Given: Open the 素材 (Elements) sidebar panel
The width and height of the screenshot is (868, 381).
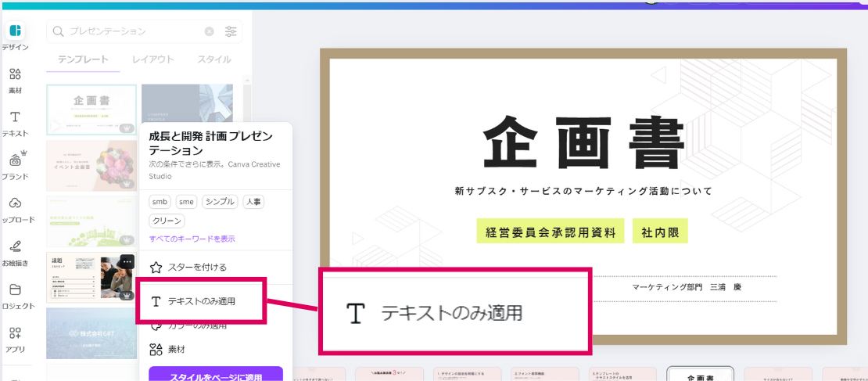Looking at the screenshot, I should click(15, 79).
